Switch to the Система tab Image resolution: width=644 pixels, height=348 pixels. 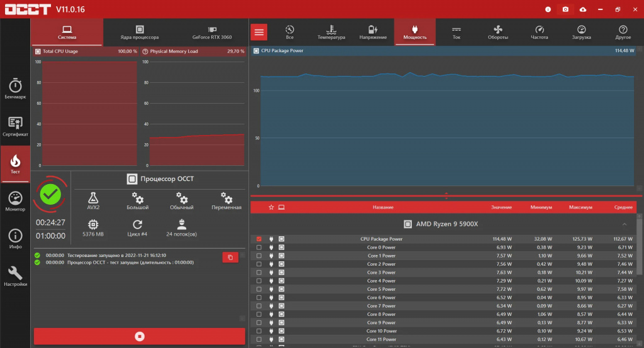(67, 32)
